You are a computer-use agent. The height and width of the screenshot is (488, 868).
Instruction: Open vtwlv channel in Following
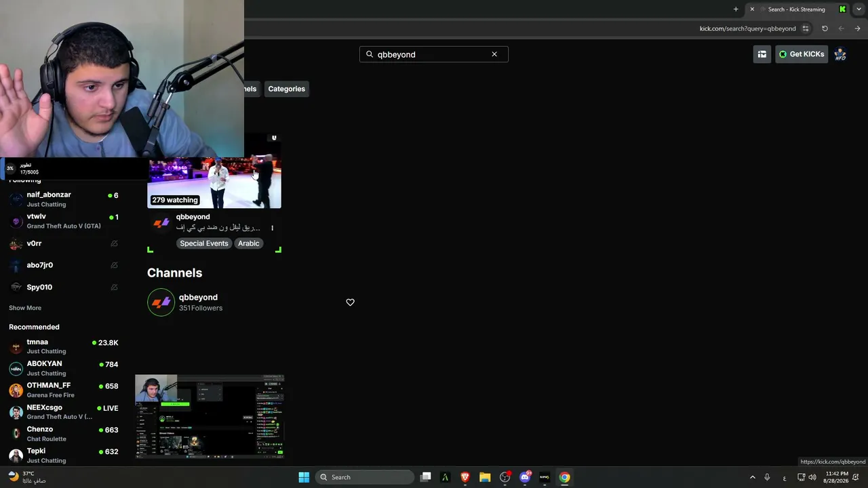[x=64, y=221]
